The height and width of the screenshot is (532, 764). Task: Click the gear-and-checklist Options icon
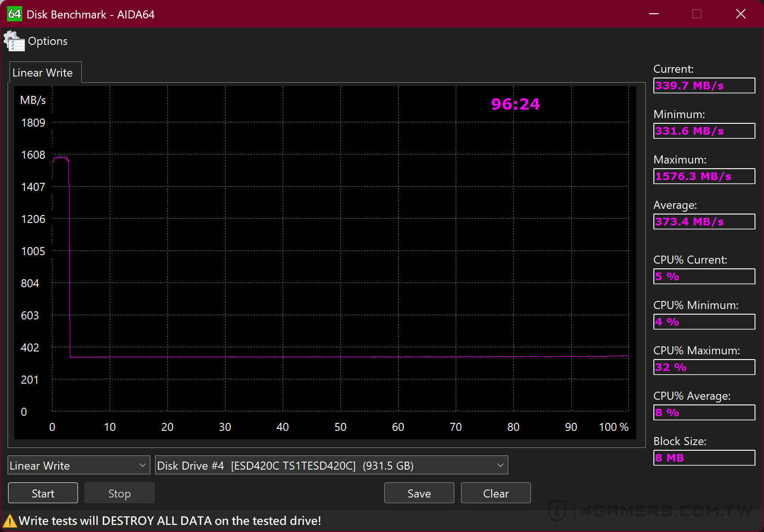point(14,41)
